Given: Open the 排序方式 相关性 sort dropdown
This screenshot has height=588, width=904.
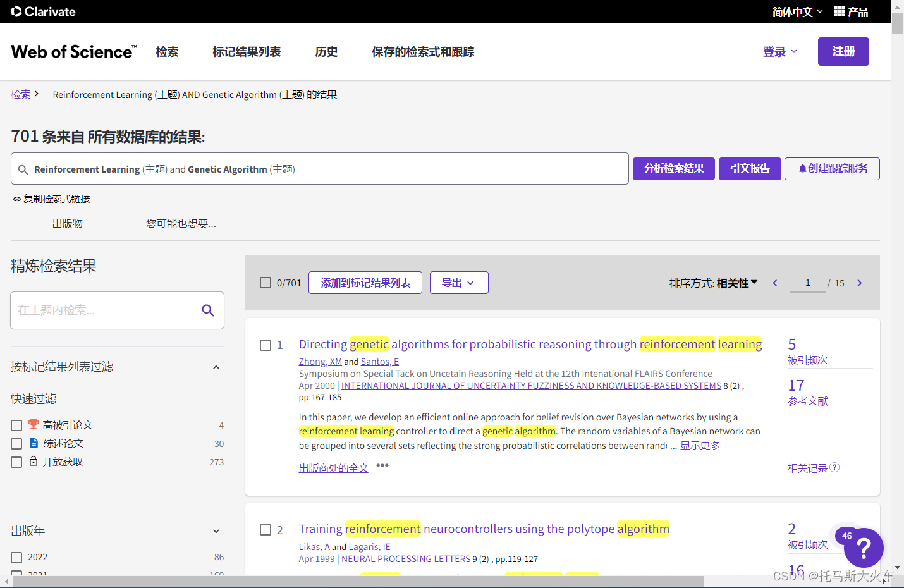Looking at the screenshot, I should [737, 283].
